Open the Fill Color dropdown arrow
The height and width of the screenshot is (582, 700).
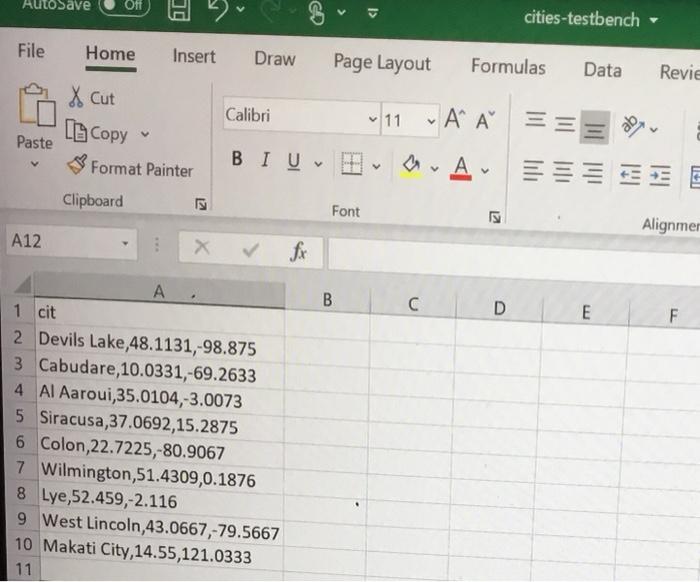(434, 169)
